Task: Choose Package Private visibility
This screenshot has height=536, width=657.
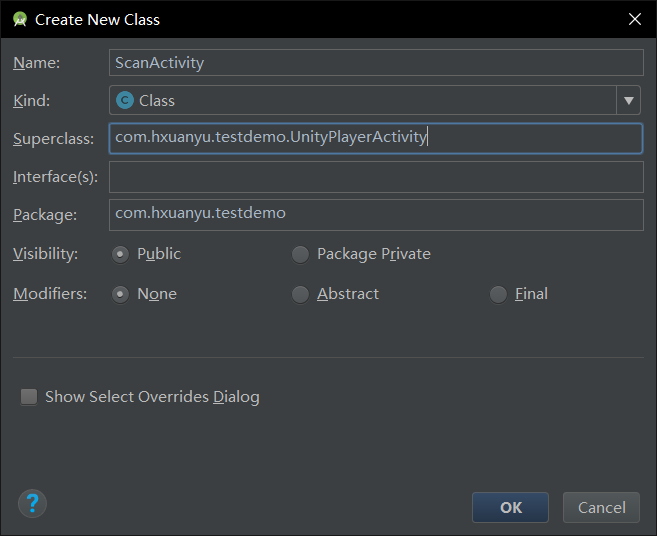Action: (x=300, y=254)
